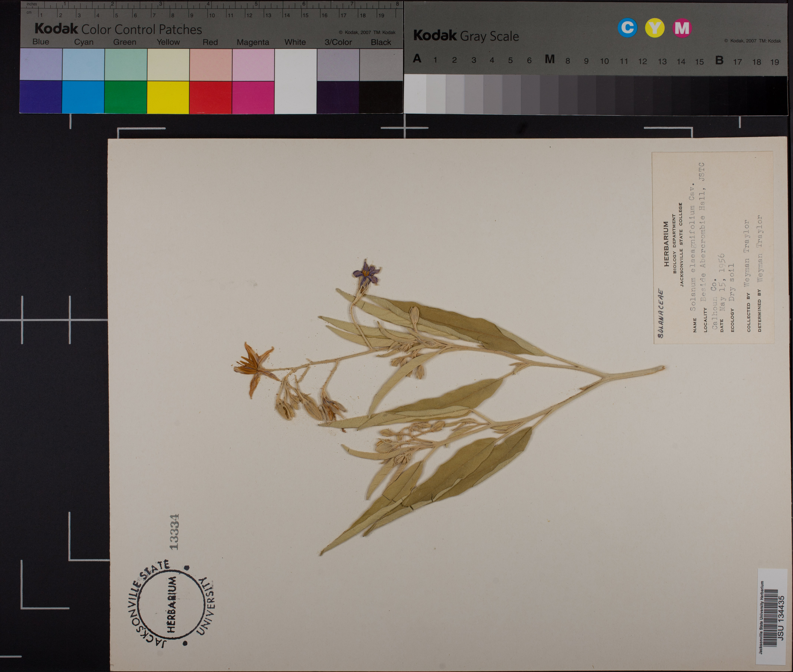Click the 'Dry soil' ecology entry
Viewport: 793px width, 672px height.
731,283
